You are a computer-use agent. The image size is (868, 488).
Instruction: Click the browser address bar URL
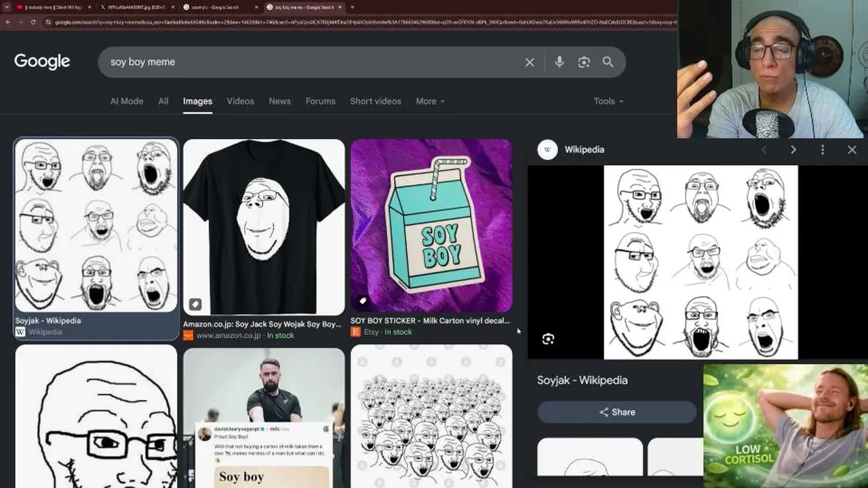[365, 22]
